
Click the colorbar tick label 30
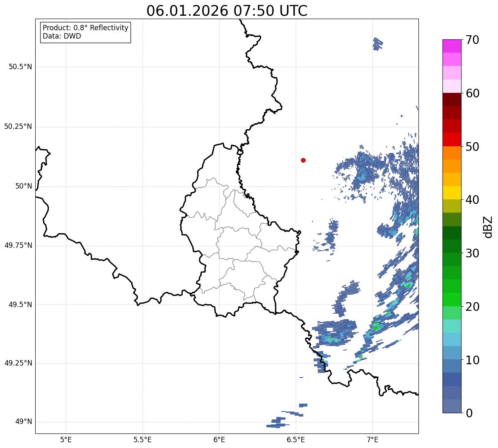pos(472,253)
